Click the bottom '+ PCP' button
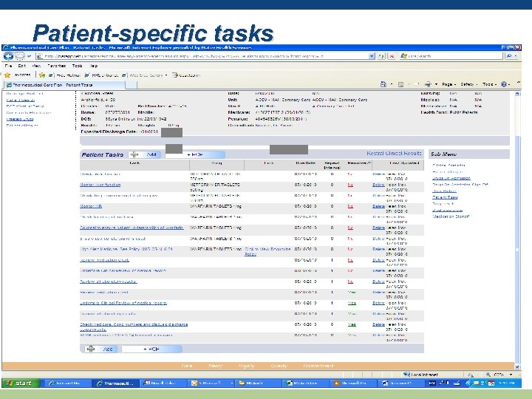 (x=151, y=349)
